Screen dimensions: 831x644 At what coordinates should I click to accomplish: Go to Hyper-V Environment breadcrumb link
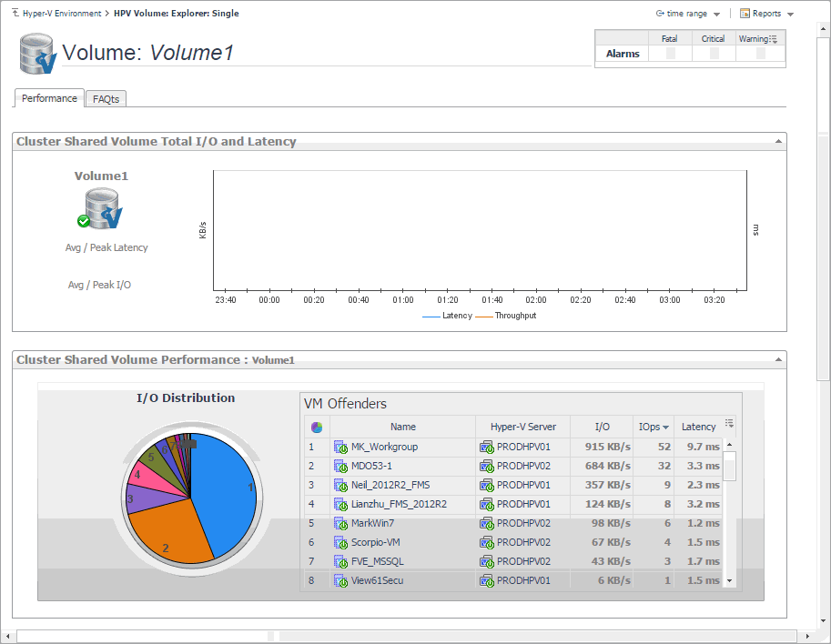pyautogui.click(x=62, y=14)
